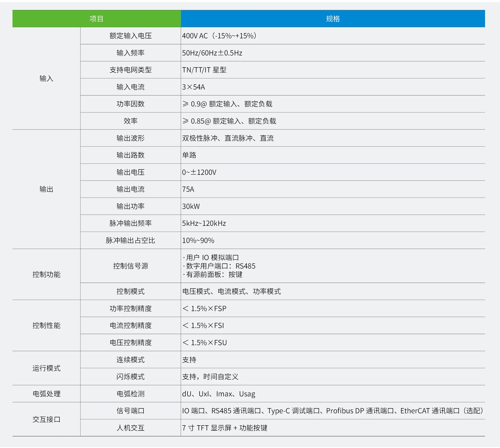
Task: Click the 闪烁模式 row label
Action: [130, 377]
